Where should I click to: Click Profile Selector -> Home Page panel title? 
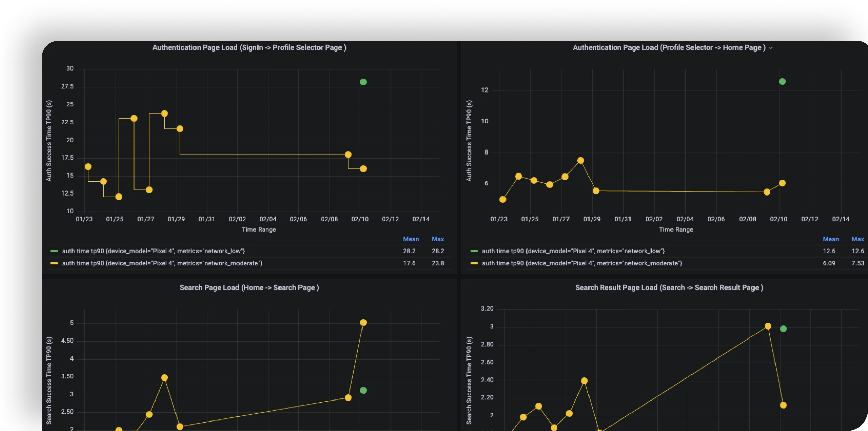coord(669,48)
